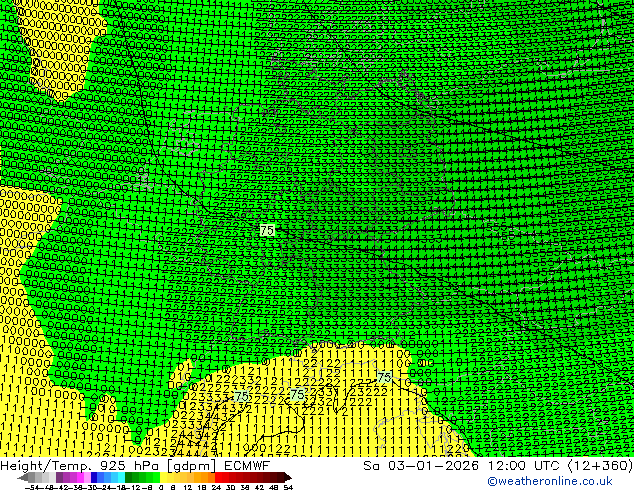Image resolution: width=634 pixels, height=490 pixels.
Task: Click the 75 contour label nearest the right side of the map
Action: tap(384, 377)
